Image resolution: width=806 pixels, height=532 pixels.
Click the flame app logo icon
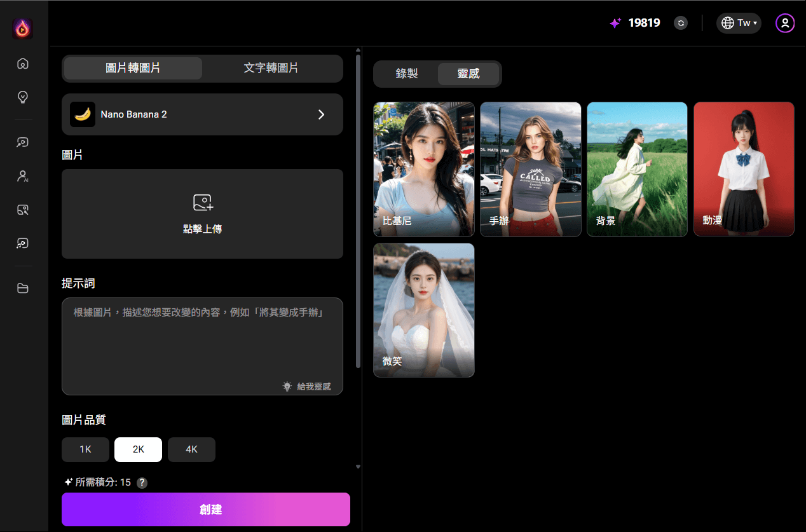tap(23, 29)
